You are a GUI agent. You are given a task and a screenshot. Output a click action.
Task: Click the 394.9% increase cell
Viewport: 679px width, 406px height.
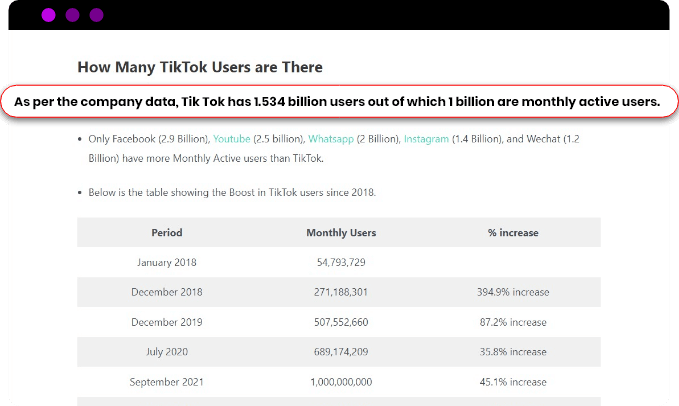513,292
